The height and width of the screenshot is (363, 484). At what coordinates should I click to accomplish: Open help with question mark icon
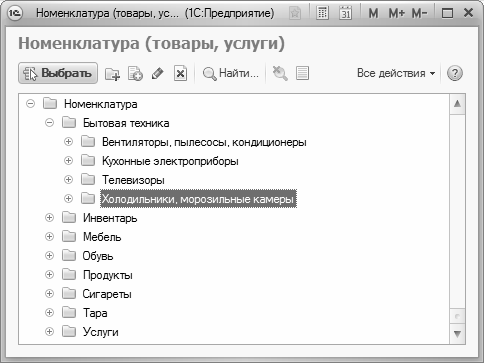(455, 73)
